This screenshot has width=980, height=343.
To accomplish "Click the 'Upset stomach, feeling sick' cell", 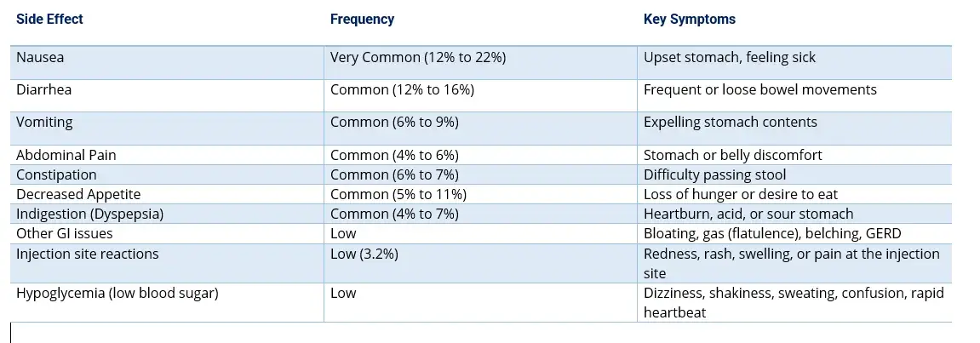I will click(x=729, y=58).
